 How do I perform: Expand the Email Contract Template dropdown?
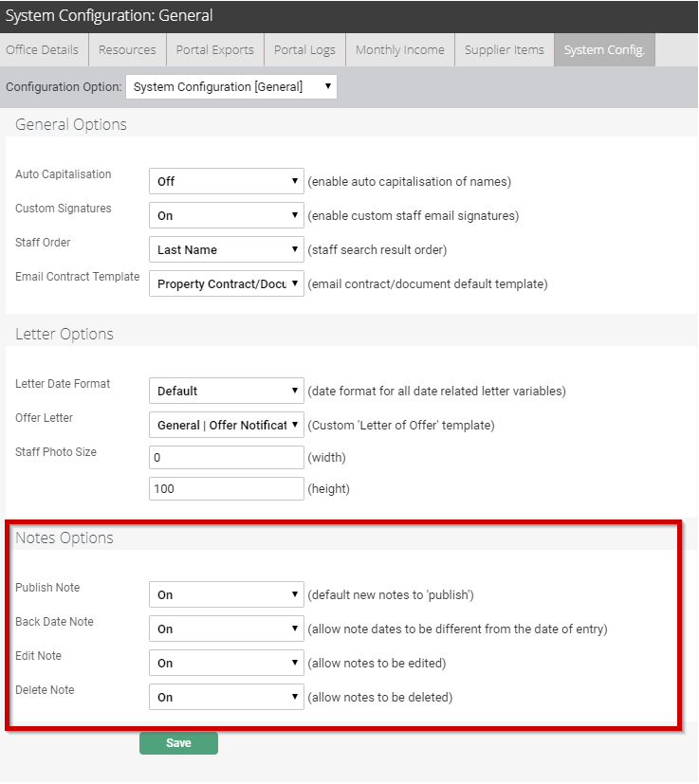tap(226, 283)
